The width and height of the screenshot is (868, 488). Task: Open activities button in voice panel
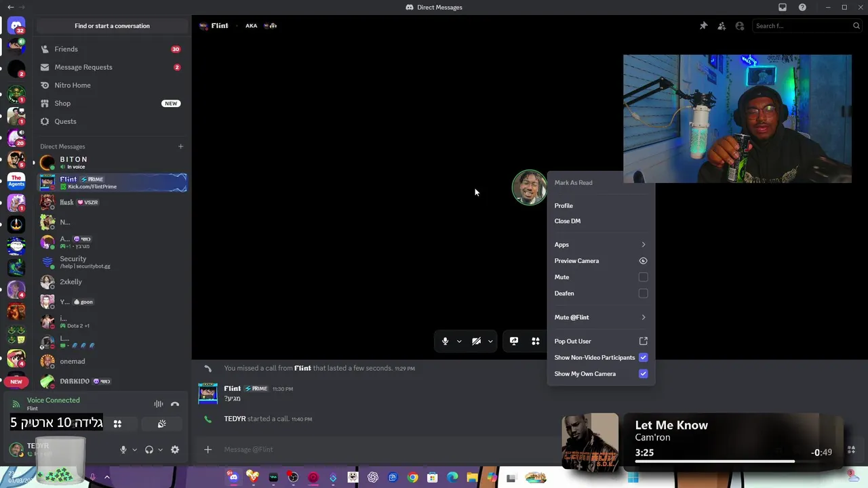pos(117,424)
